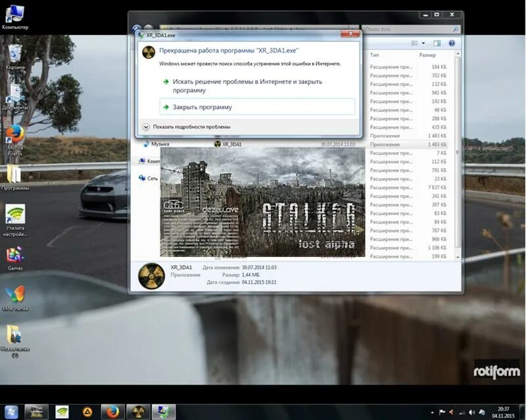Select the row with size 1 106 КБ
The width and height of the screenshot is (526, 420).
coord(408,248)
